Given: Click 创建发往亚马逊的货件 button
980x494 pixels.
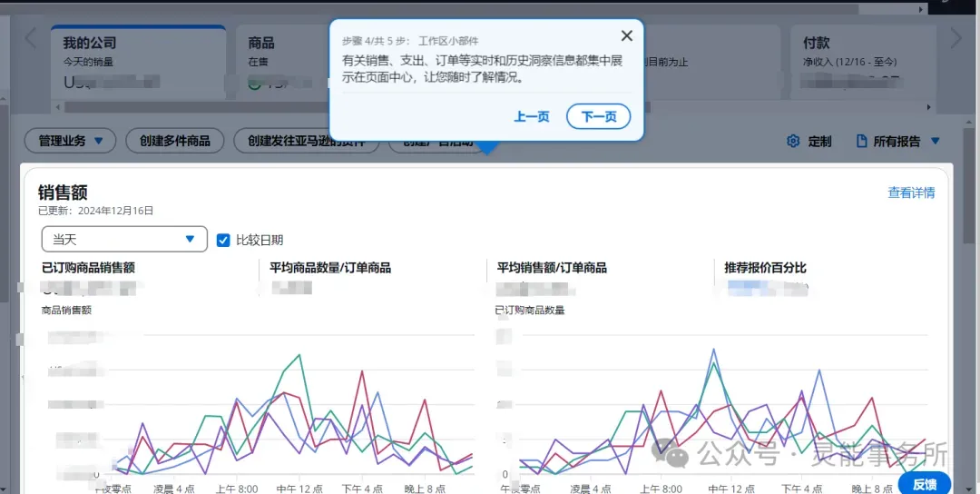Looking at the screenshot, I should (x=307, y=141).
